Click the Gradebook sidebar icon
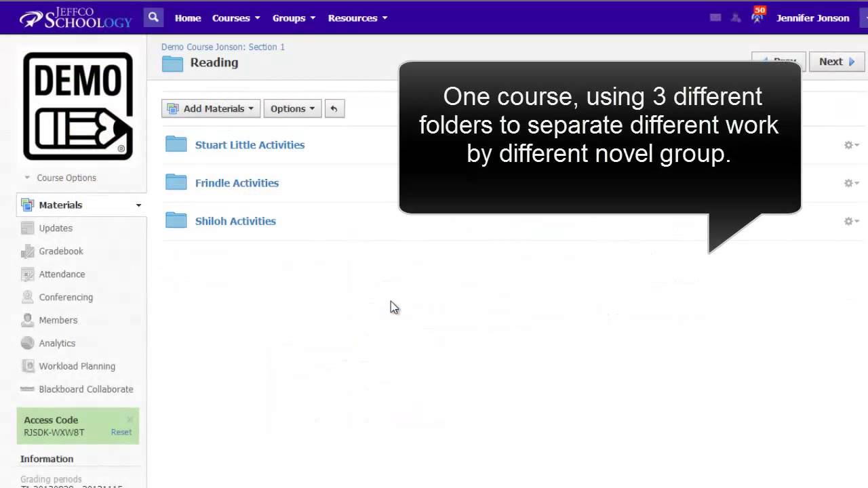 click(27, 251)
